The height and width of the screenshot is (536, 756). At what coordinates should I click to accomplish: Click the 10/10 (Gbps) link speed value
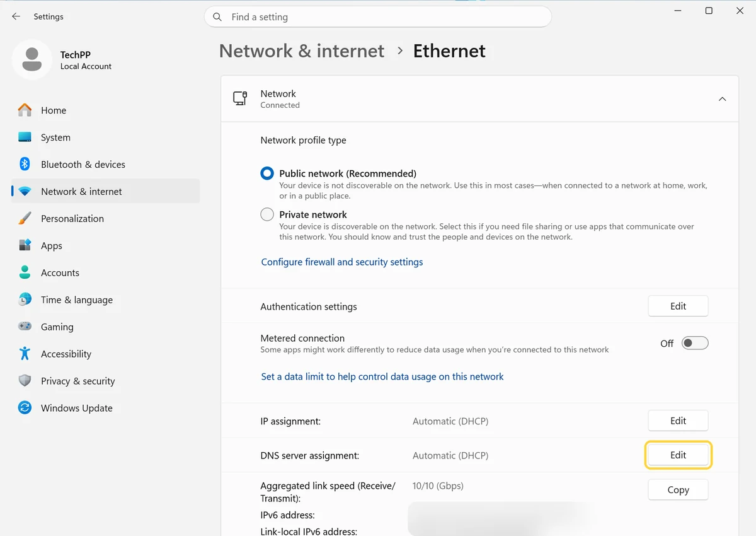tap(438, 486)
